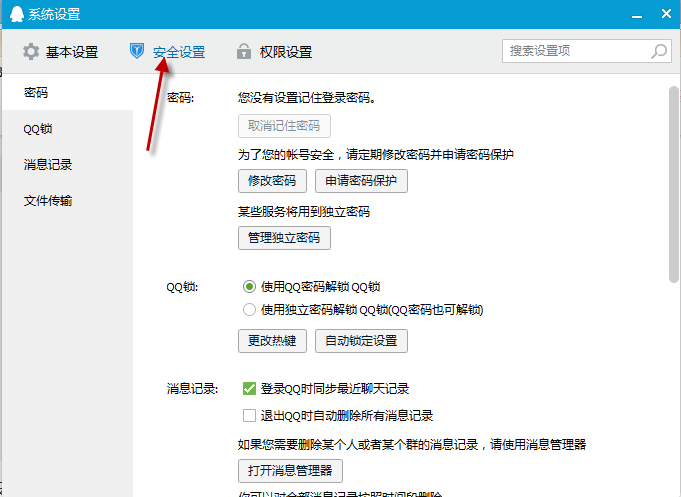Viewport: 681px width, 497px height.
Task: Check 退出QQ时自动删除所有消息记录
Action: click(x=249, y=415)
